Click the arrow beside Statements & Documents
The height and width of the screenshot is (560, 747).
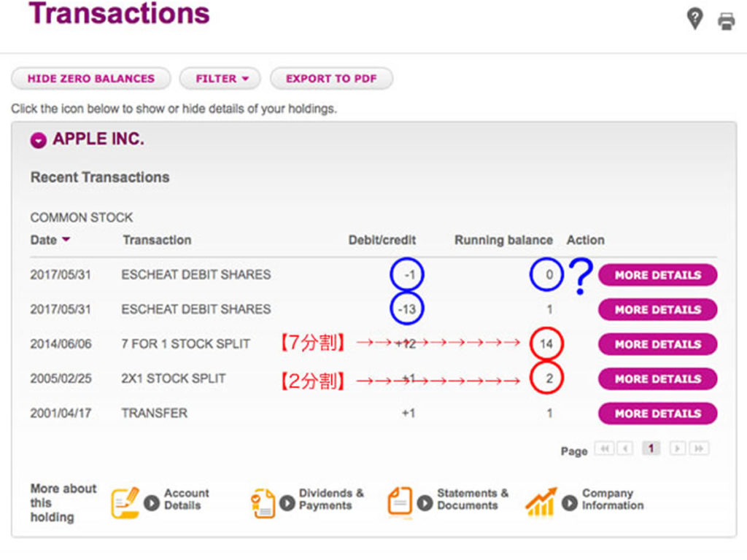pyautogui.click(x=425, y=503)
